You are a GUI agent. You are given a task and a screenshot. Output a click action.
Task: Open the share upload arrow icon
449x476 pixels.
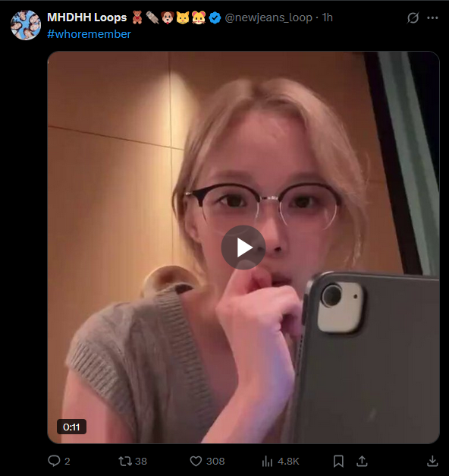[x=362, y=461]
